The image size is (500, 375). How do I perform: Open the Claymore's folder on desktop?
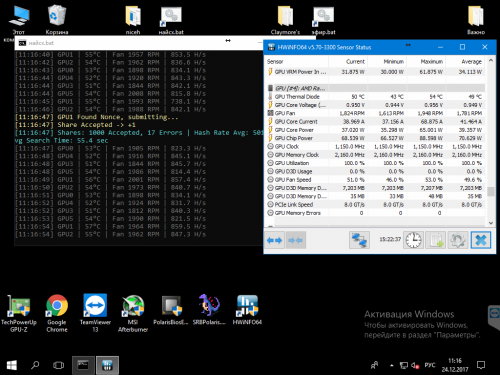coord(285,19)
